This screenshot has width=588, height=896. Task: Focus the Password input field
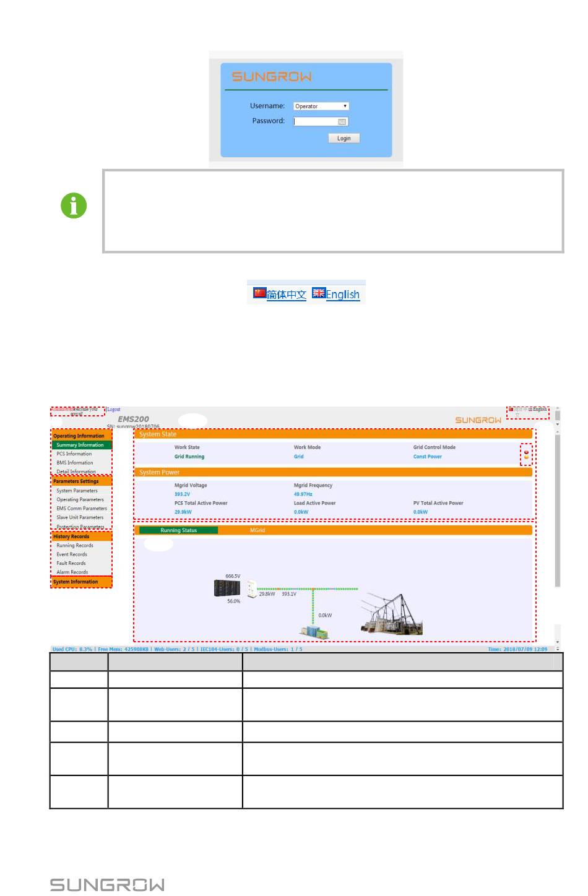click(x=321, y=121)
